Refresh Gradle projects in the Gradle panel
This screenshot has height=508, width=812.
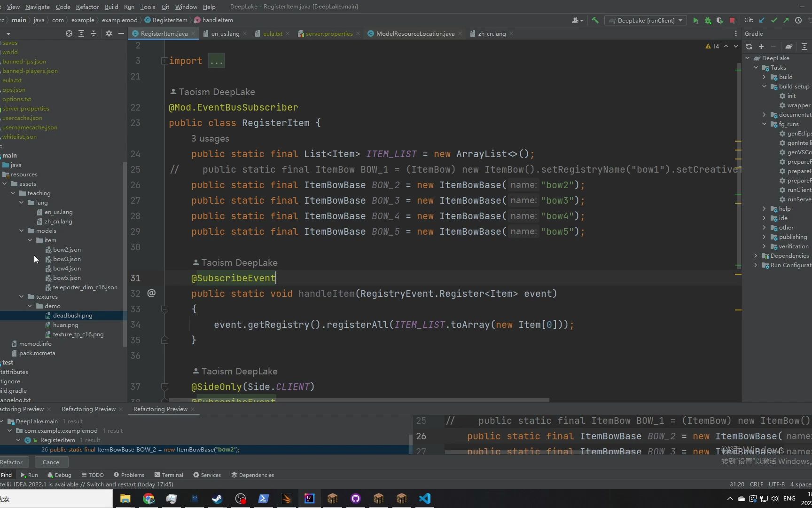[x=750, y=47]
